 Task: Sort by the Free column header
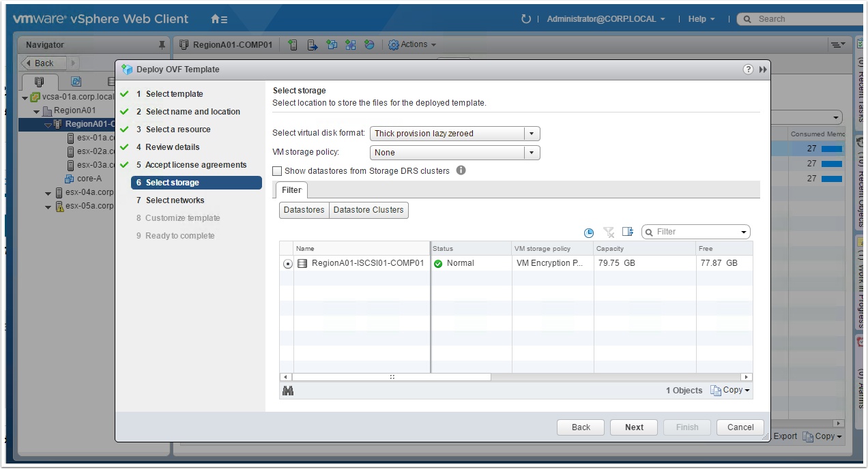(x=725, y=249)
